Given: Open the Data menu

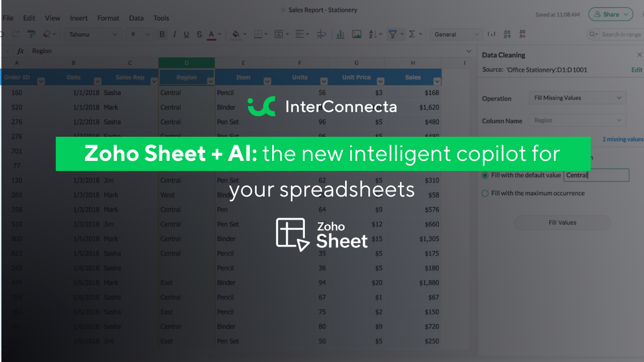Looking at the screenshot, I should 136,18.
